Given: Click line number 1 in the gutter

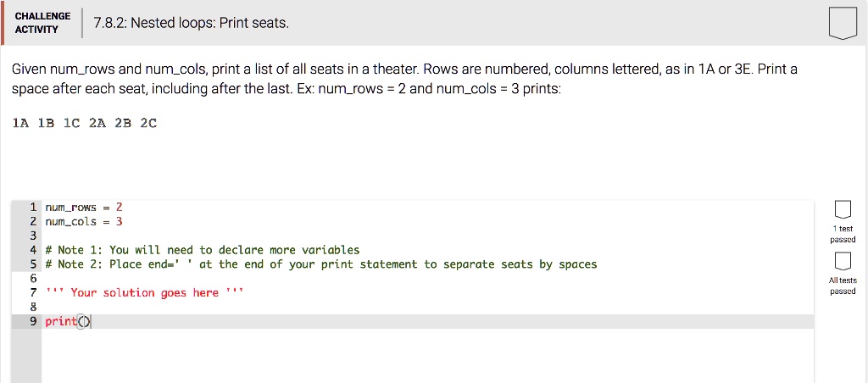Looking at the screenshot, I should tap(33, 208).
